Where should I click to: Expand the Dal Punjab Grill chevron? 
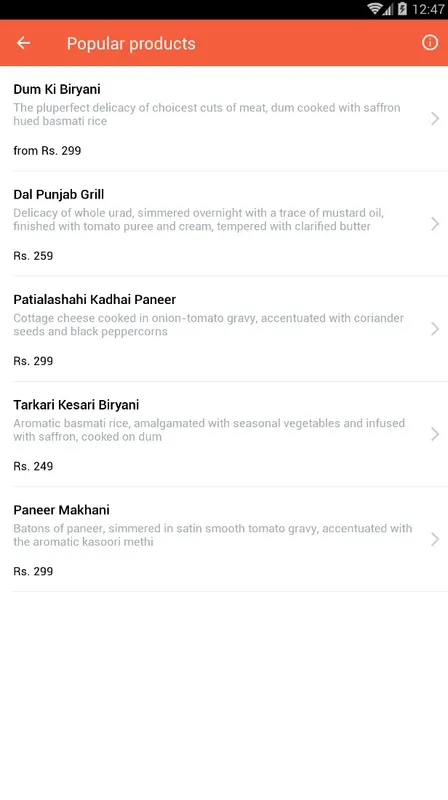click(x=435, y=224)
